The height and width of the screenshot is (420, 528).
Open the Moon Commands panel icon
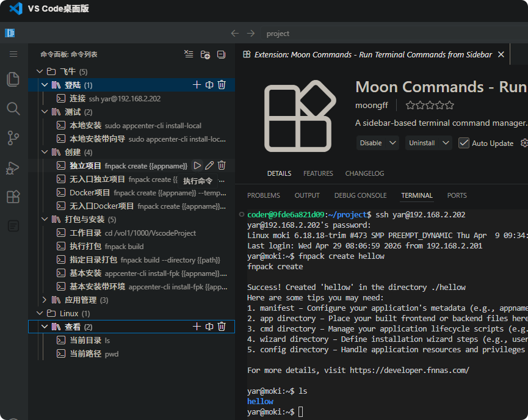pos(13,226)
